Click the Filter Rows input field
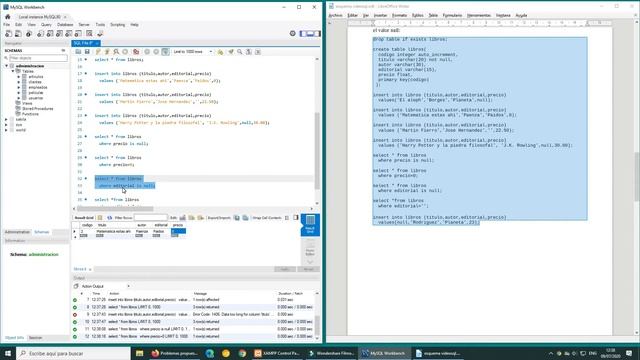The height and width of the screenshot is (360, 640). click(x=151, y=218)
